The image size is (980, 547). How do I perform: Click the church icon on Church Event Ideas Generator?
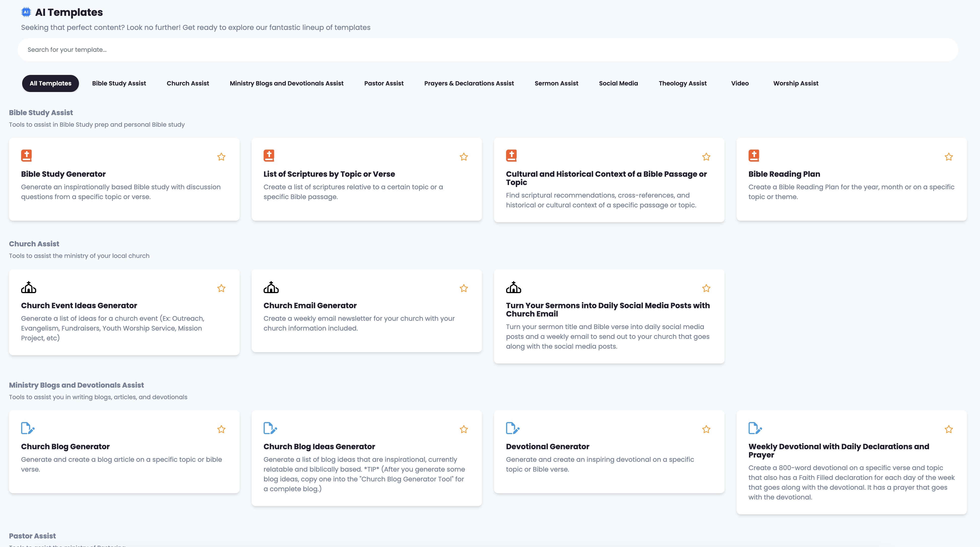pyautogui.click(x=28, y=287)
